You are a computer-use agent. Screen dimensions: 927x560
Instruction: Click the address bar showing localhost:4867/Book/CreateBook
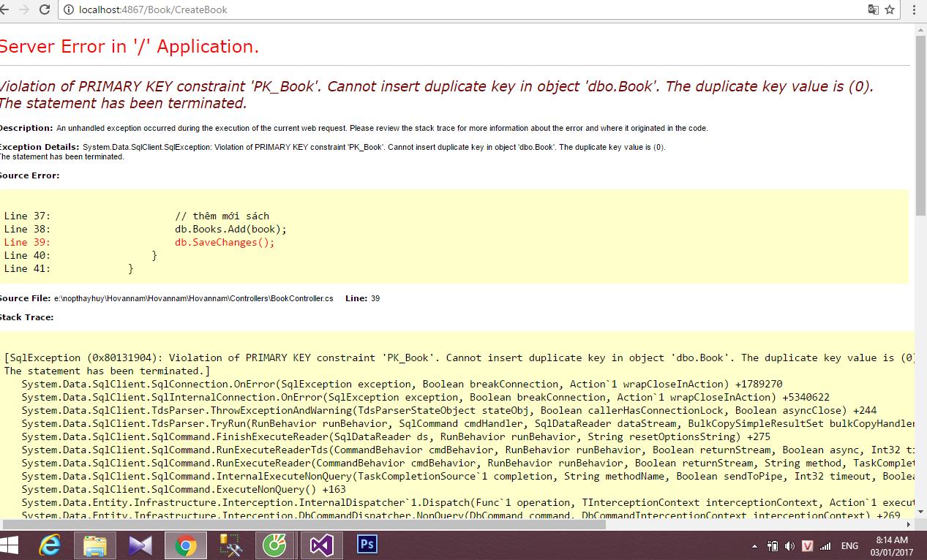pos(439,10)
